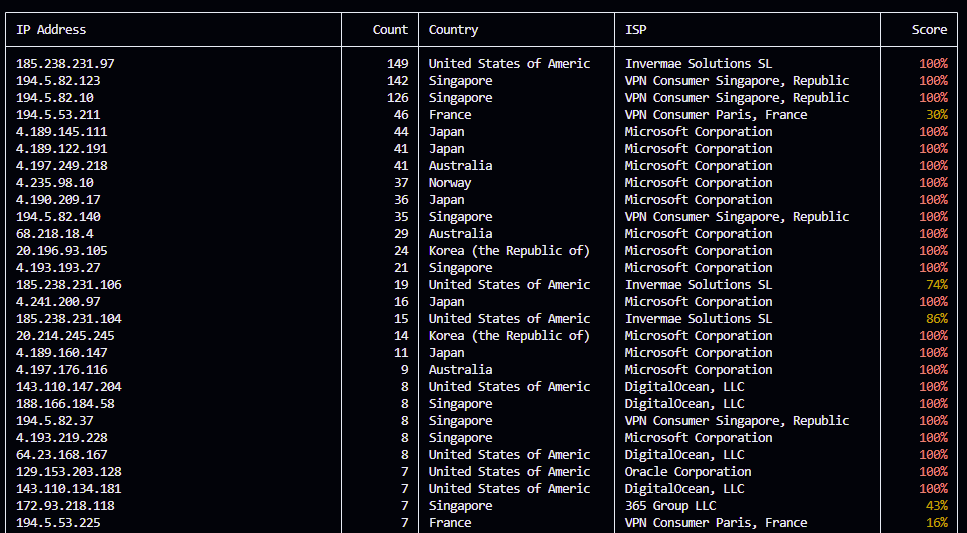Select IP address 4.189.145.111
The height and width of the screenshot is (533, 967).
[62, 131]
